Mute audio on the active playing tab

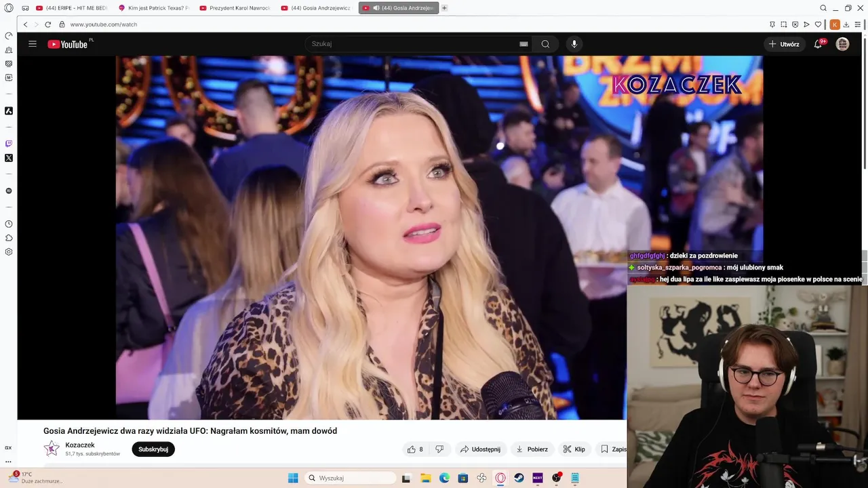pyautogui.click(x=376, y=8)
